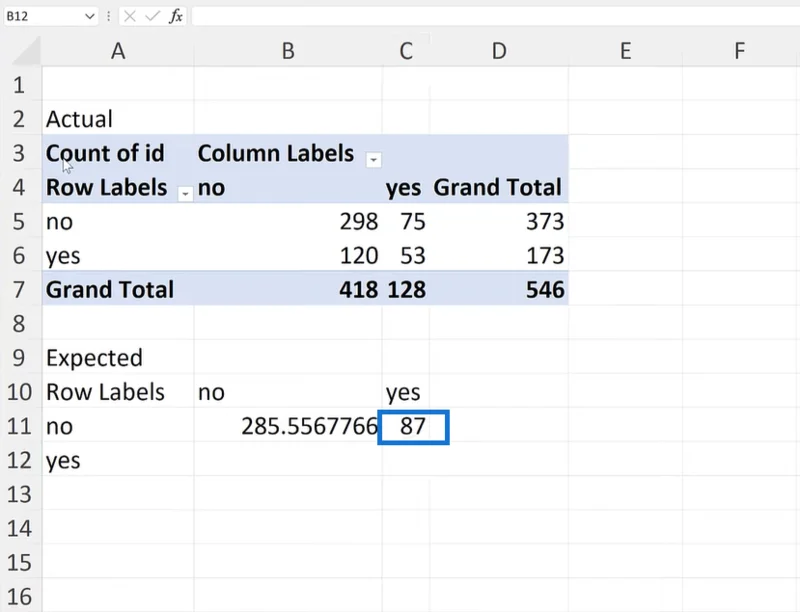800x612 pixels.
Task: Open the Column Labels filter dropdown
Action: [373, 160]
